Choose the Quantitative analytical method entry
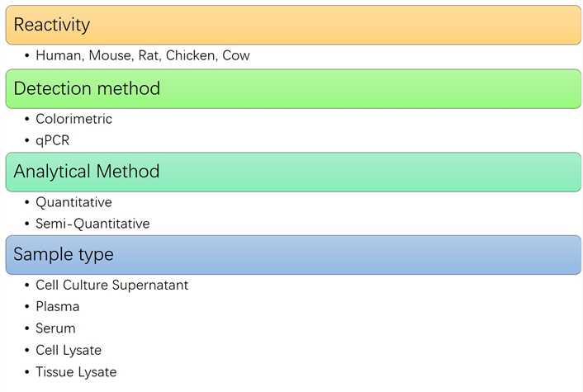583x392 pixels. tap(73, 202)
